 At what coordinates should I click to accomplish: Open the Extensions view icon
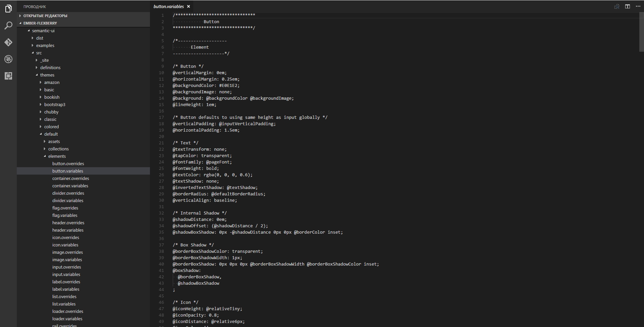pyautogui.click(x=8, y=76)
